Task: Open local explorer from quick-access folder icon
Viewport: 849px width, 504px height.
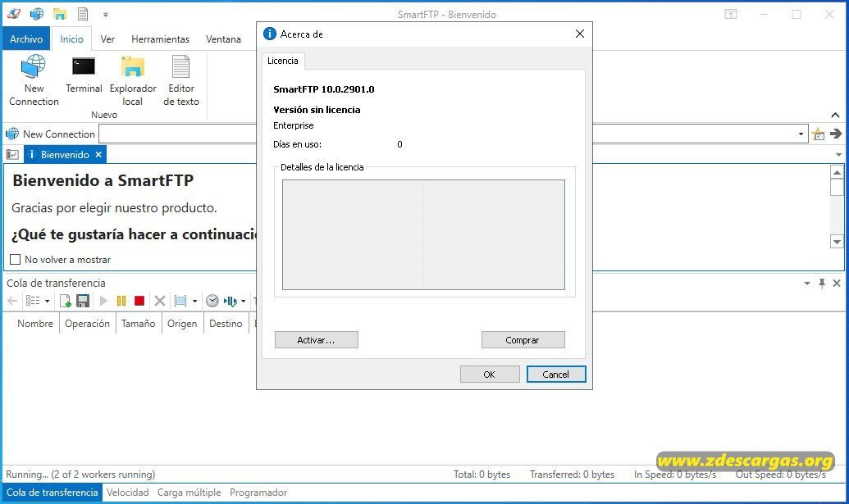Action: coord(60,14)
